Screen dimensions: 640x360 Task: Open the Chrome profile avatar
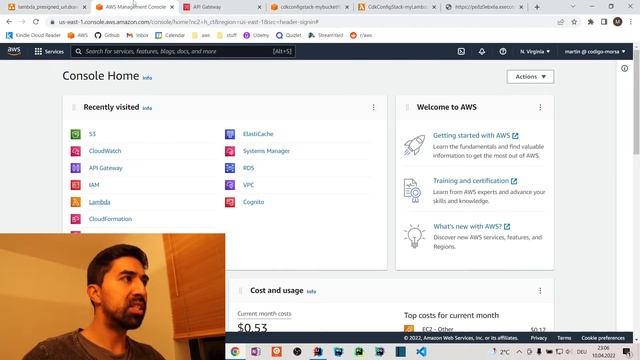(x=618, y=22)
